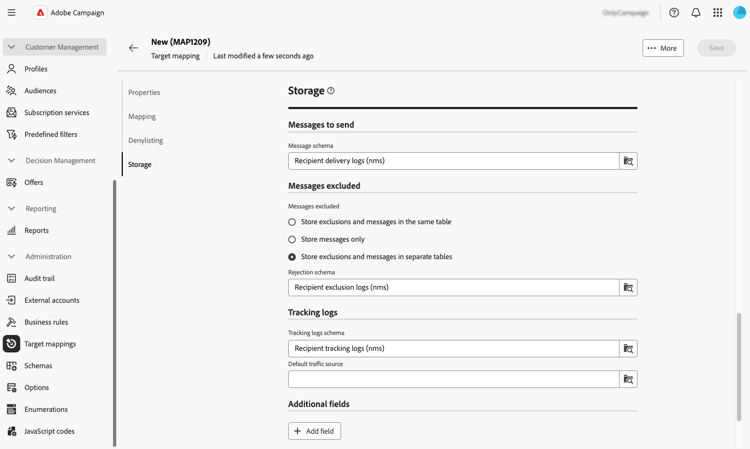
Task: Collapse the Customer Management section
Action: tap(12, 47)
